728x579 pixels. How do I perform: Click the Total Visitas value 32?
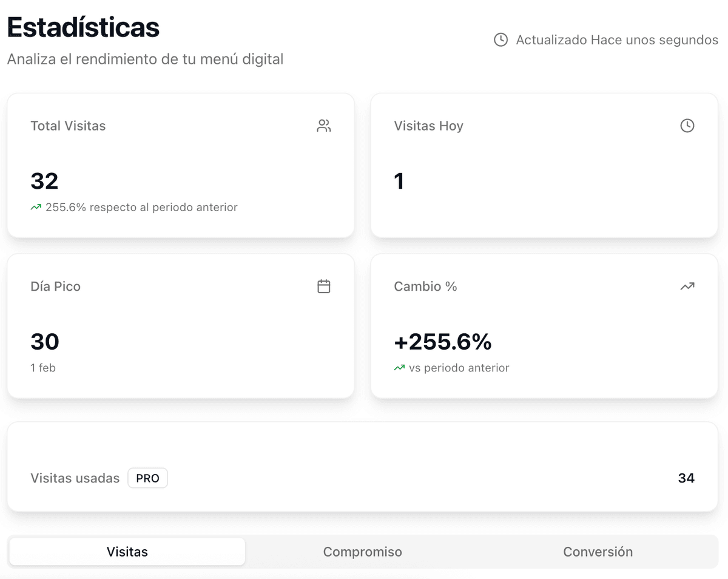coord(44,181)
